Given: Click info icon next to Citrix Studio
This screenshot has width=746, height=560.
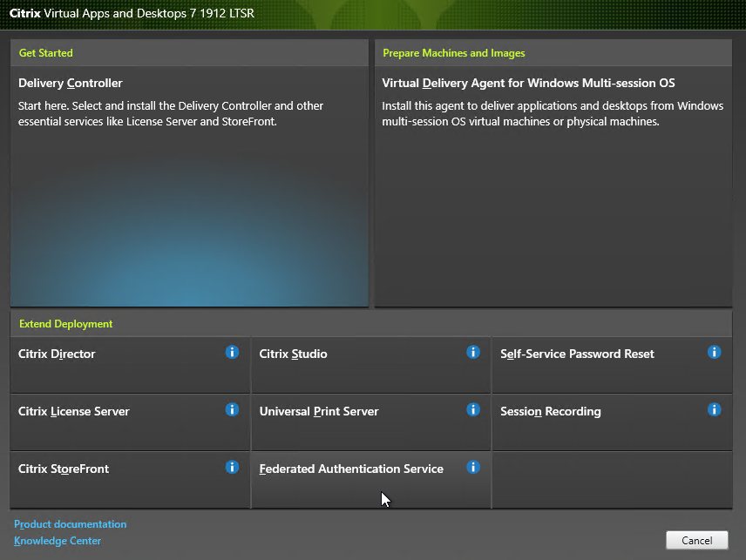Looking at the screenshot, I should [473, 352].
